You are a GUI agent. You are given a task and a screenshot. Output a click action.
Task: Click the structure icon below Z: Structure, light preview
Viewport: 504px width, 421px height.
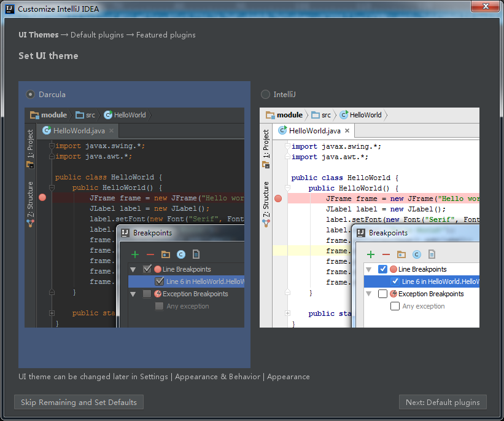[x=266, y=223]
